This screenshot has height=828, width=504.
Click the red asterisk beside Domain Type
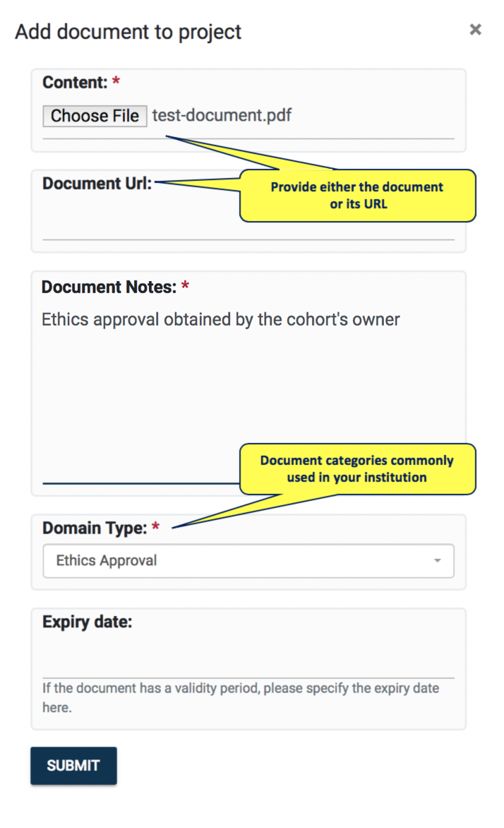156,528
